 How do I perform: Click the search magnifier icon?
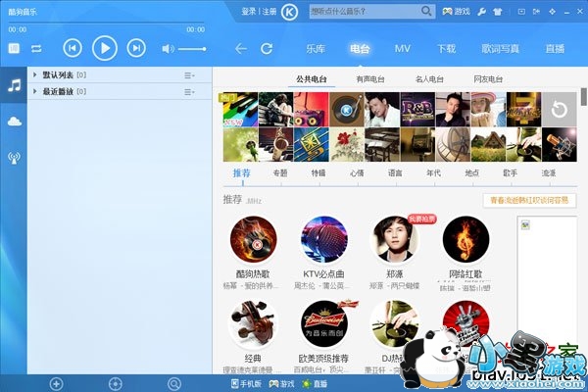pos(426,11)
